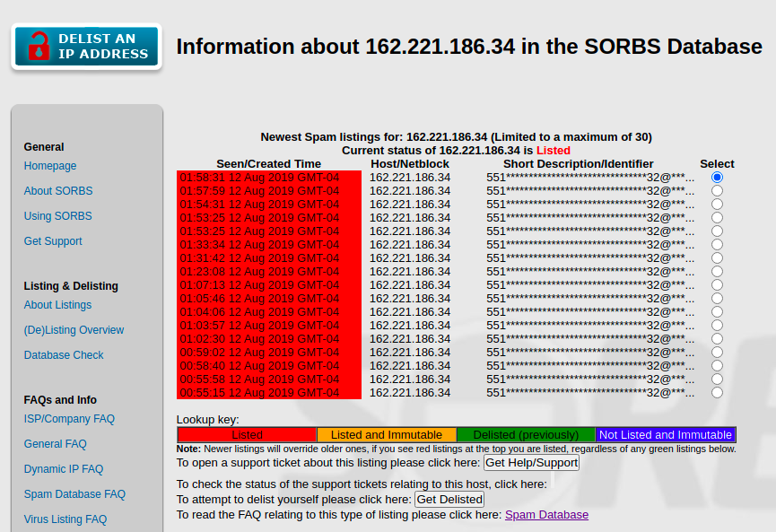Select radio button for 01:07:13 listing
The image size is (776, 532).
(717, 284)
